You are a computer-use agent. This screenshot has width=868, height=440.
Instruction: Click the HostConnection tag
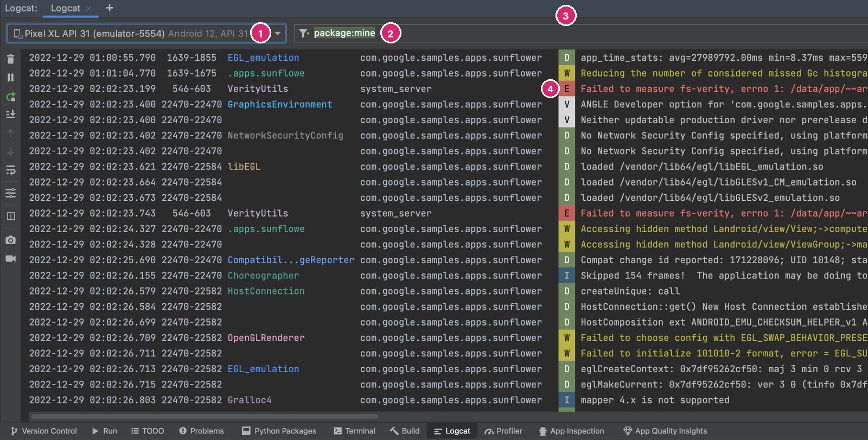[266, 291]
